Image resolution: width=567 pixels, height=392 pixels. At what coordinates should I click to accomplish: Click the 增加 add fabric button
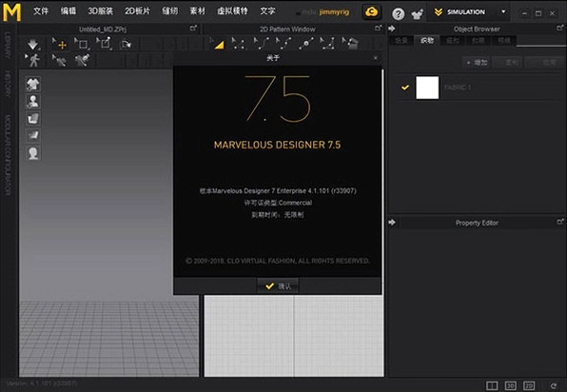[x=477, y=63]
